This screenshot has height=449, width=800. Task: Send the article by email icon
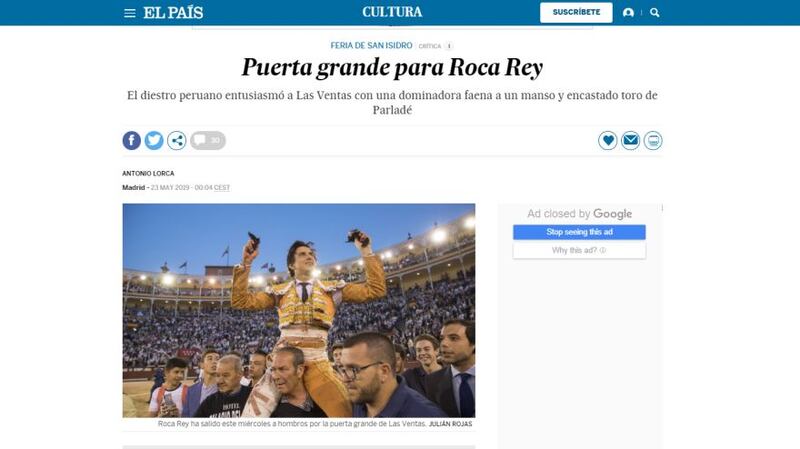(x=630, y=140)
